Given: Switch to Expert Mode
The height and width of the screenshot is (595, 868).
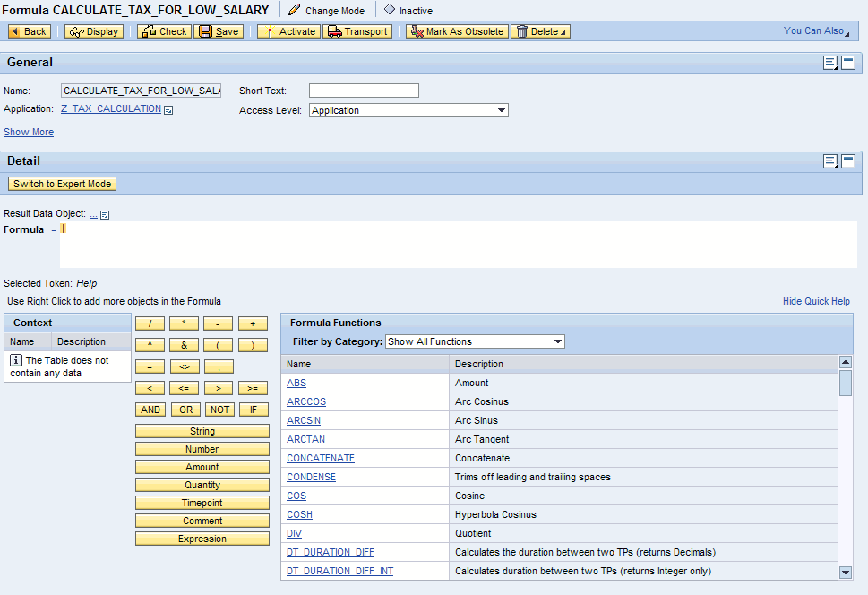Looking at the screenshot, I should 62,184.
